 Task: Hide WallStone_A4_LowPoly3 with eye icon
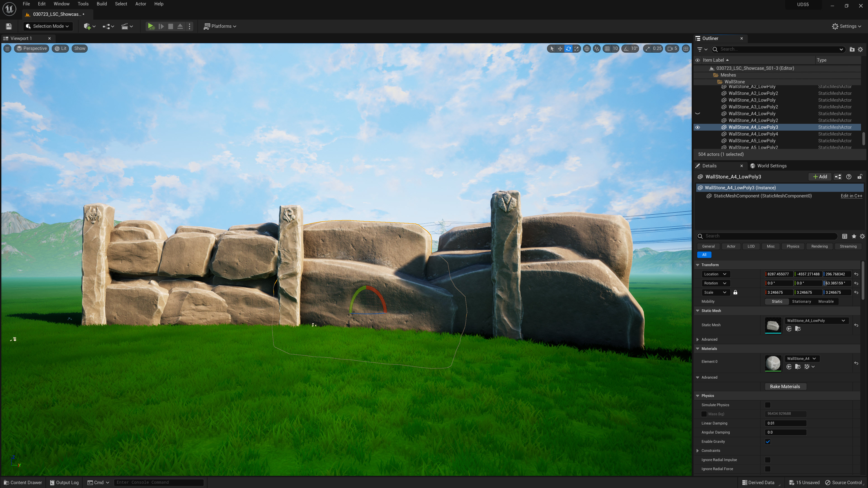pyautogui.click(x=698, y=127)
